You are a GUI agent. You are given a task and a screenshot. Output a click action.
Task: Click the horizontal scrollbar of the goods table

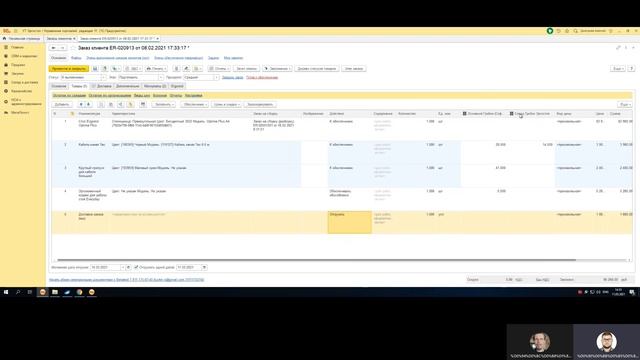(316, 260)
